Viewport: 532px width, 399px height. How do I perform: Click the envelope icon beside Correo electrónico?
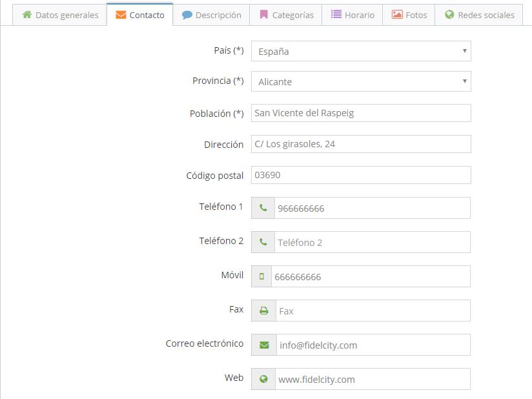pos(263,345)
